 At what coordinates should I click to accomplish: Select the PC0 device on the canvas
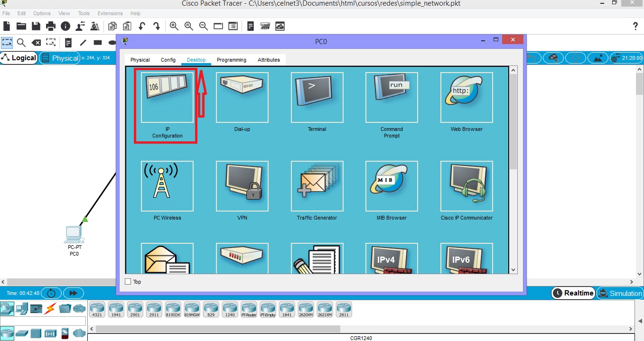(x=74, y=236)
